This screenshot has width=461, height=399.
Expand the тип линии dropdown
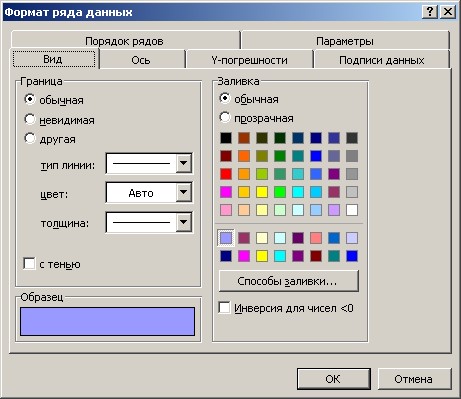[x=184, y=163]
